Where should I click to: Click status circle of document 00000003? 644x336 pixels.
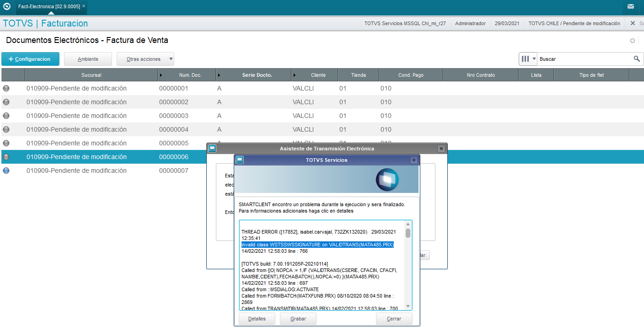pos(6,116)
